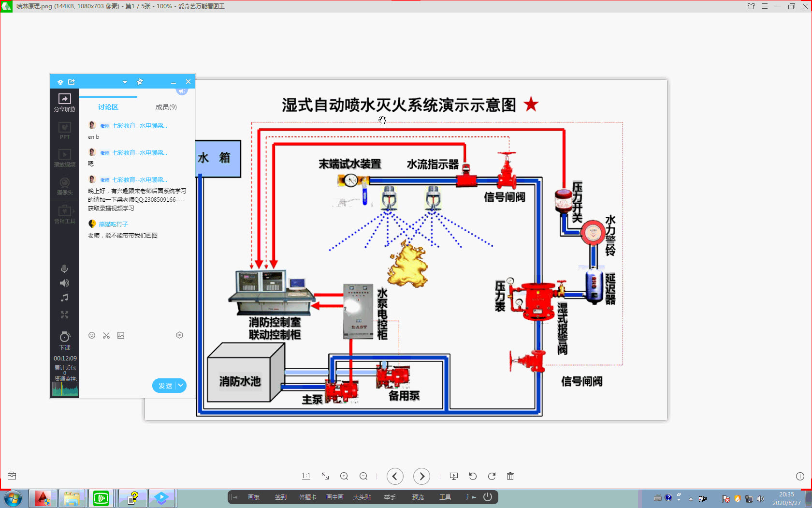Image resolution: width=812 pixels, height=508 pixels.
Task: Go to the previous image
Action: pos(395,477)
